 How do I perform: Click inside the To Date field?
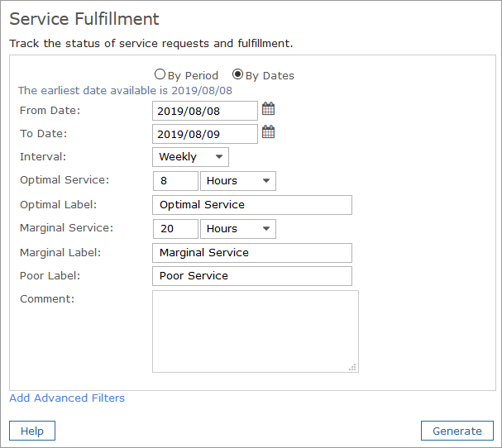pyautogui.click(x=204, y=134)
